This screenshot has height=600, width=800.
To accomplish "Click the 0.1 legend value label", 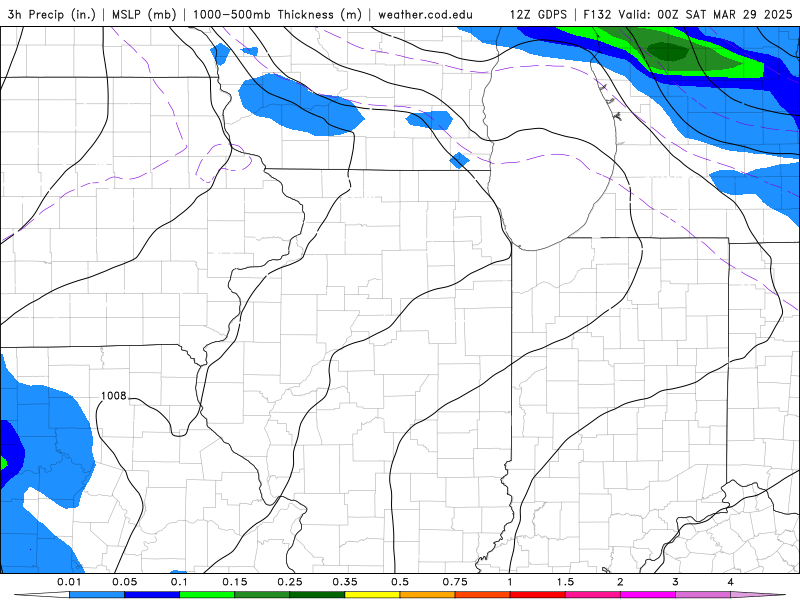I will pyautogui.click(x=179, y=582).
